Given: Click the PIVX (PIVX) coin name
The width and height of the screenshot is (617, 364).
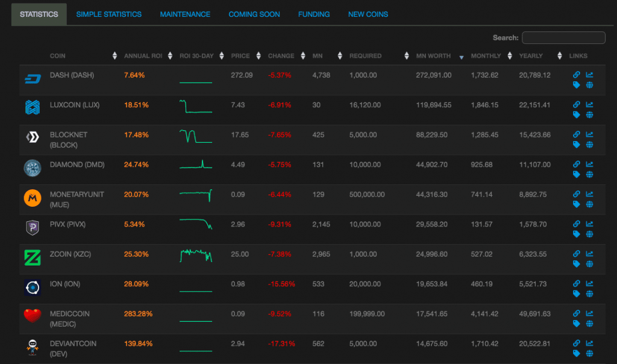Looking at the screenshot, I should click(67, 224).
